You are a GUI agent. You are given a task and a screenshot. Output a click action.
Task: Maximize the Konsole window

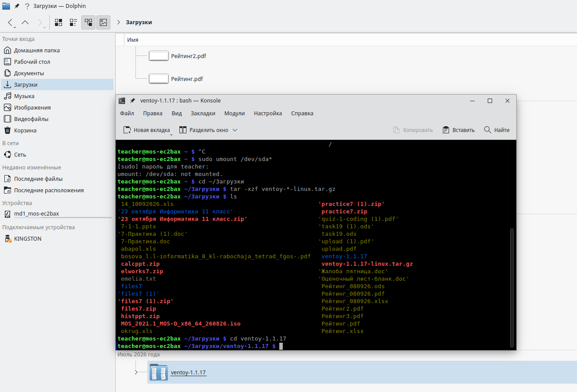[489, 101]
